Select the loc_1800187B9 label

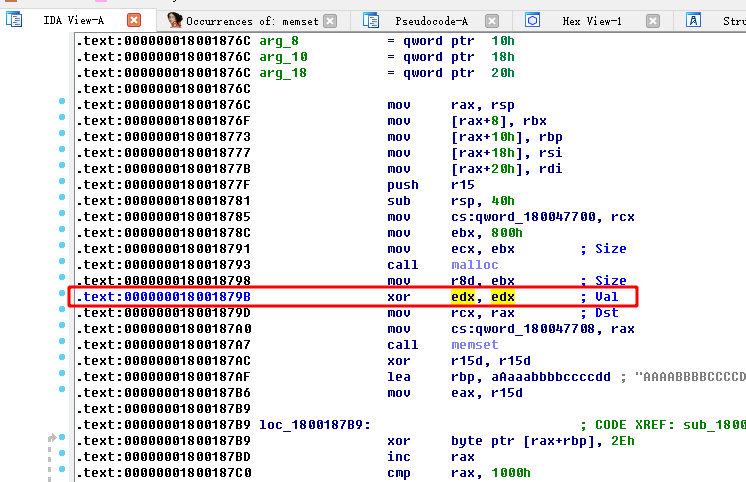point(314,425)
